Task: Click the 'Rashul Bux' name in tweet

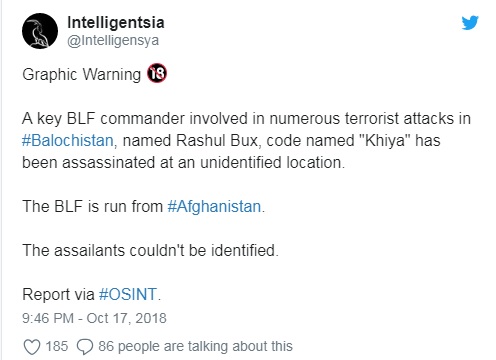Action: (217, 140)
